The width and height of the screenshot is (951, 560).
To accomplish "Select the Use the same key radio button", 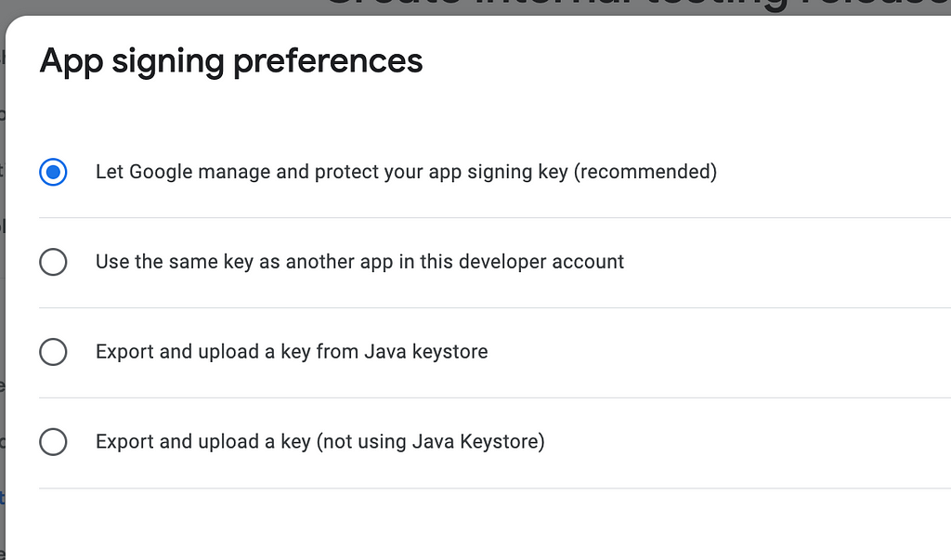I will [x=53, y=262].
